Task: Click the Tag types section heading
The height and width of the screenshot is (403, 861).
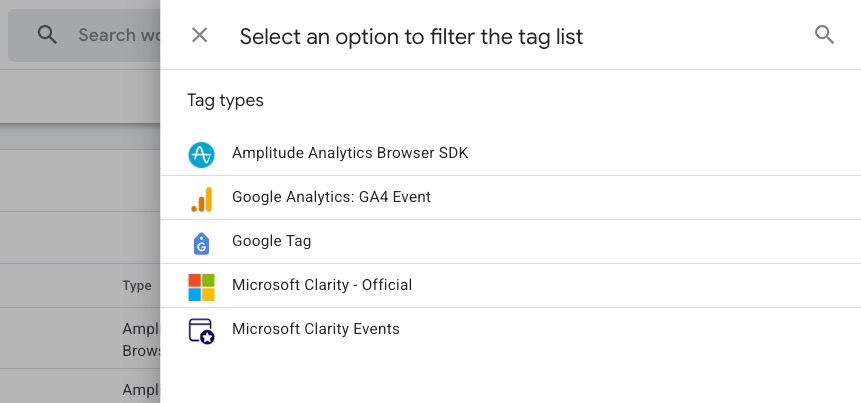Action: point(225,100)
